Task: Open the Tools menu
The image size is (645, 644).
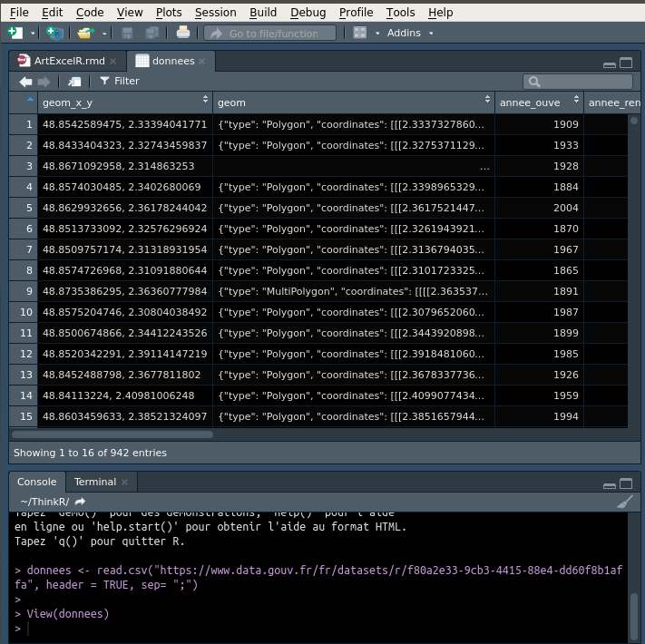Action: 400,13
